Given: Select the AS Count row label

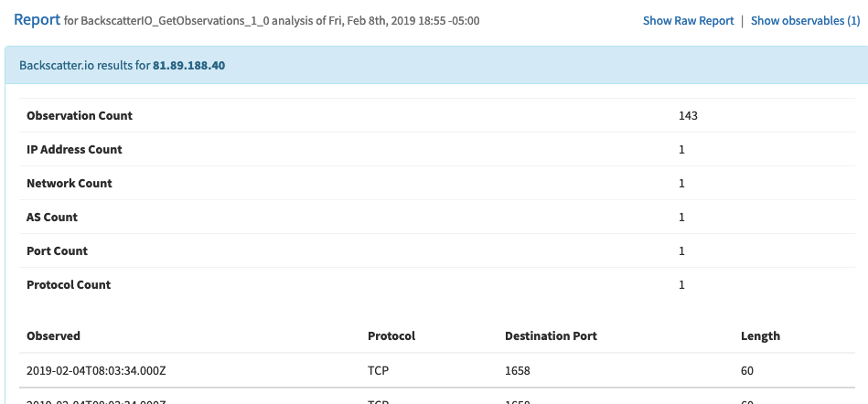Looking at the screenshot, I should tap(52, 218).
